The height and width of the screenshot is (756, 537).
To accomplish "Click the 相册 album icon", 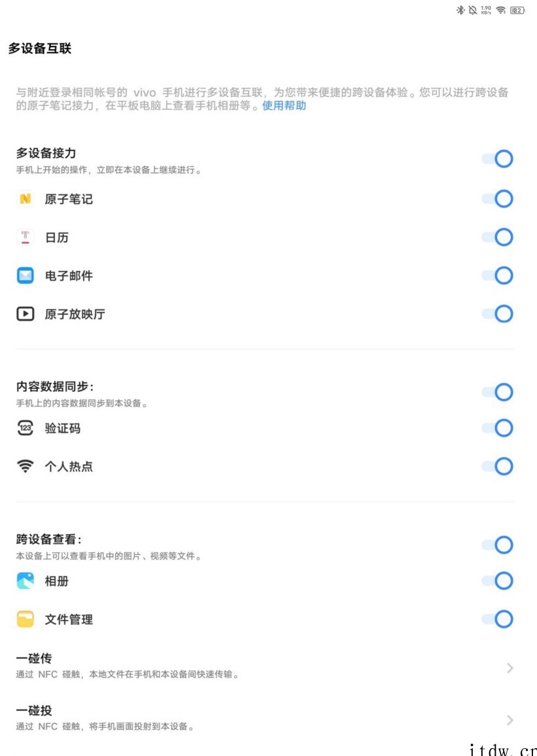I will coord(25,581).
